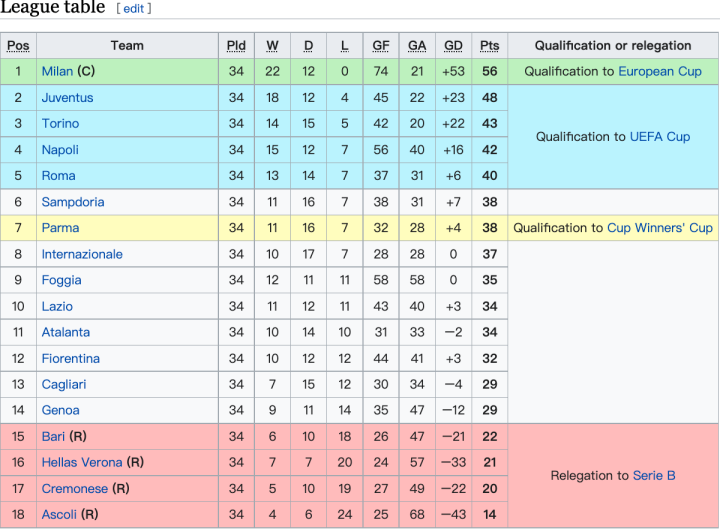Open the Milan team page

click(x=57, y=72)
